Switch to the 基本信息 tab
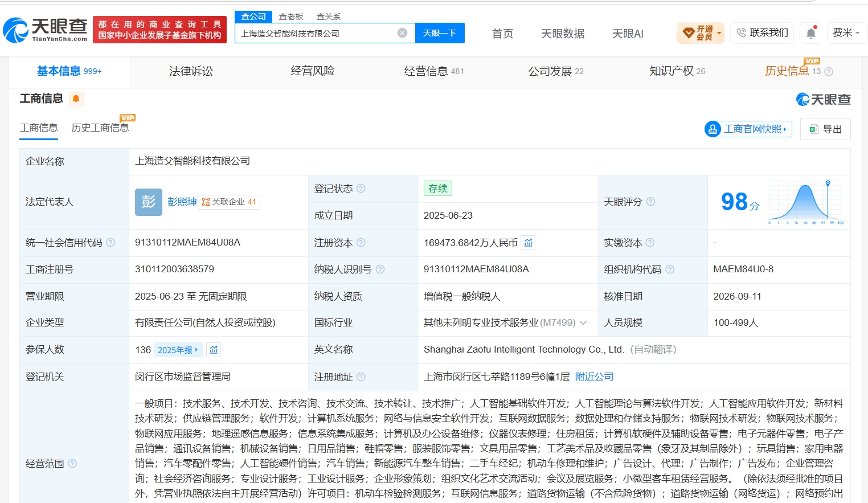Image resolution: width=868 pixels, height=503 pixels. point(69,71)
